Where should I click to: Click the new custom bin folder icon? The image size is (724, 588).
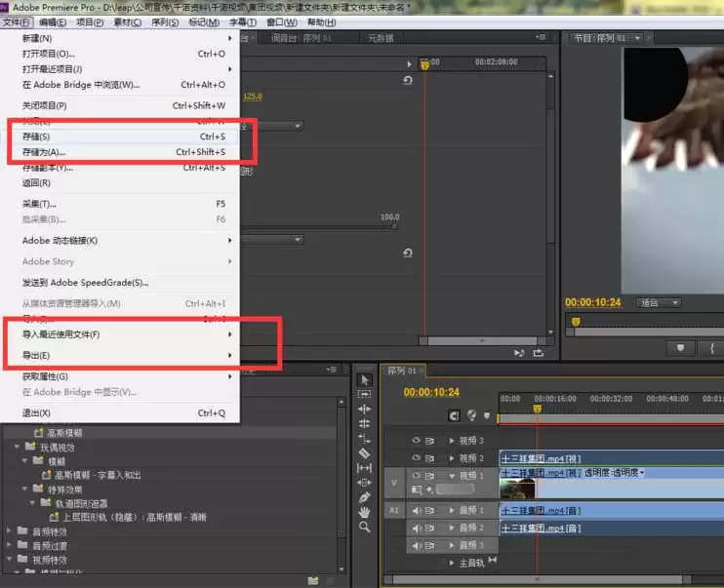(313, 581)
